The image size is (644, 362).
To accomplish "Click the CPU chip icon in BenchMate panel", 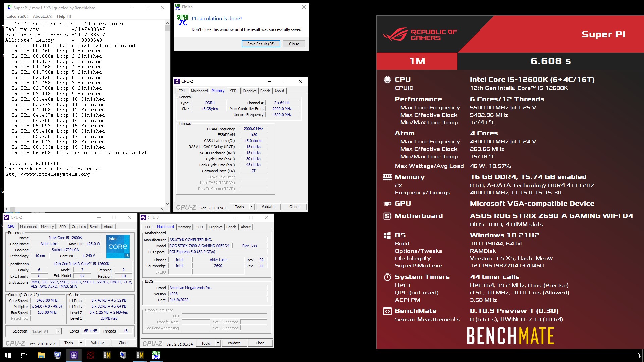I will click(387, 80).
